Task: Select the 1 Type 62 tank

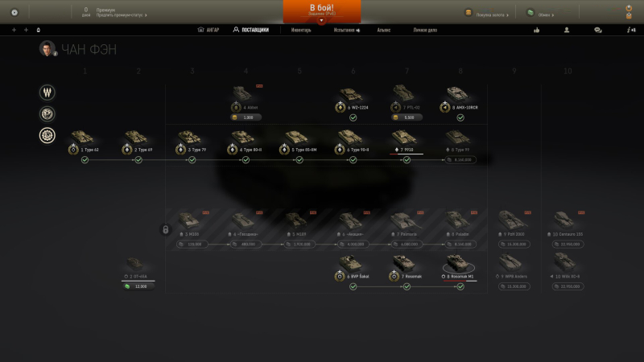Action: [84, 142]
